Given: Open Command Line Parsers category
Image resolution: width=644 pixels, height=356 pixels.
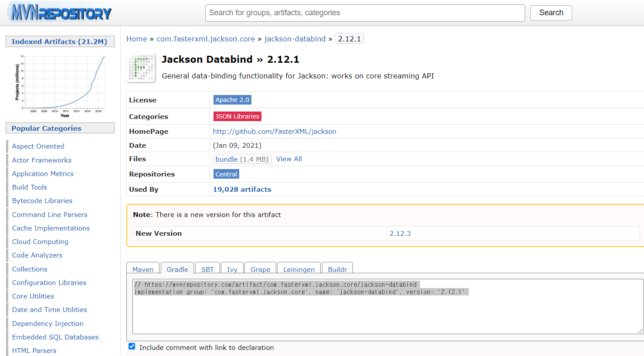Looking at the screenshot, I should 50,214.
